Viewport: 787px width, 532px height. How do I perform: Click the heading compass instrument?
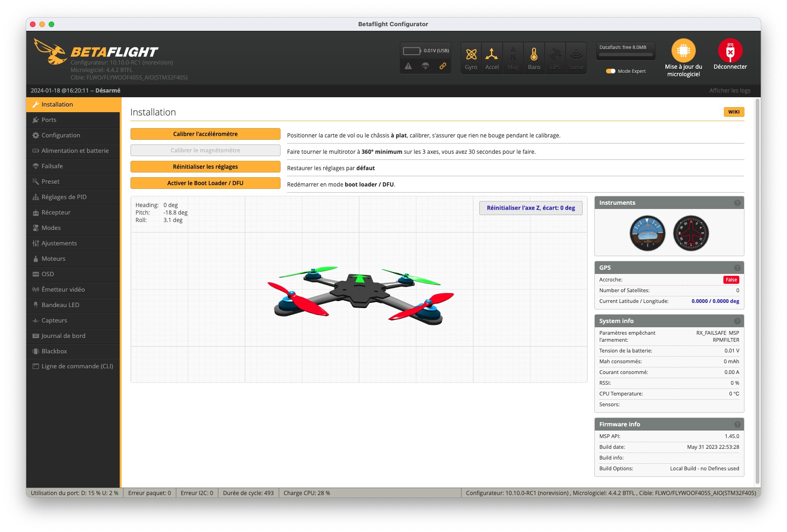pos(691,233)
